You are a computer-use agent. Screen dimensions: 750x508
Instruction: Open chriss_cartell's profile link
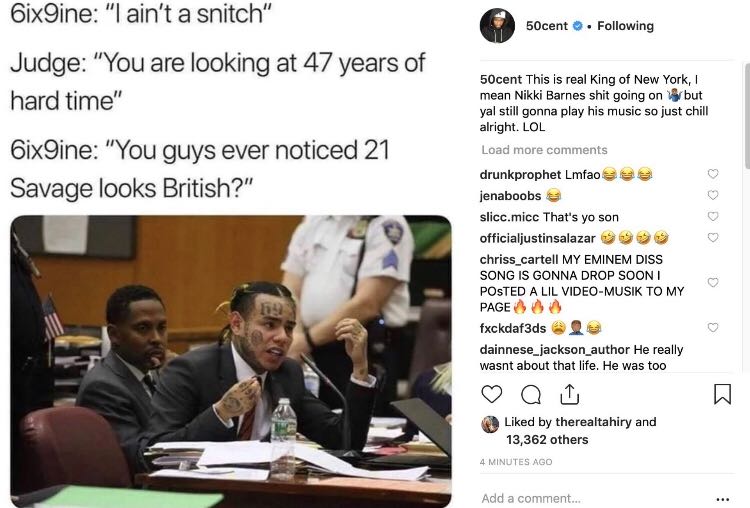tap(518, 259)
